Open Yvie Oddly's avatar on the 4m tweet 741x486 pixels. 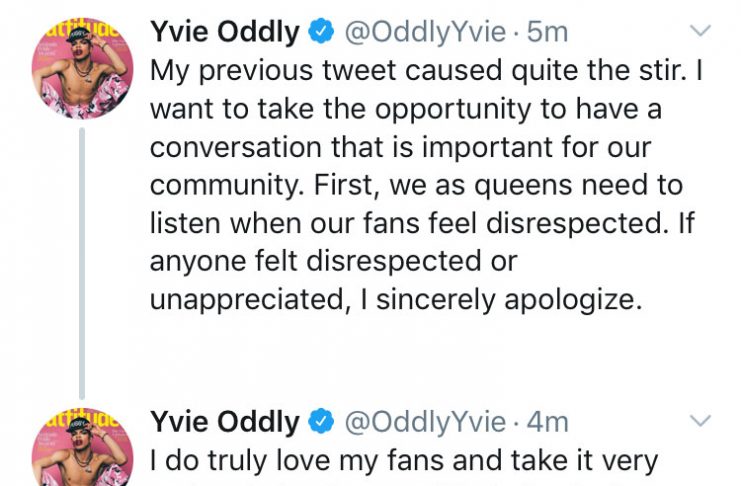point(82,447)
